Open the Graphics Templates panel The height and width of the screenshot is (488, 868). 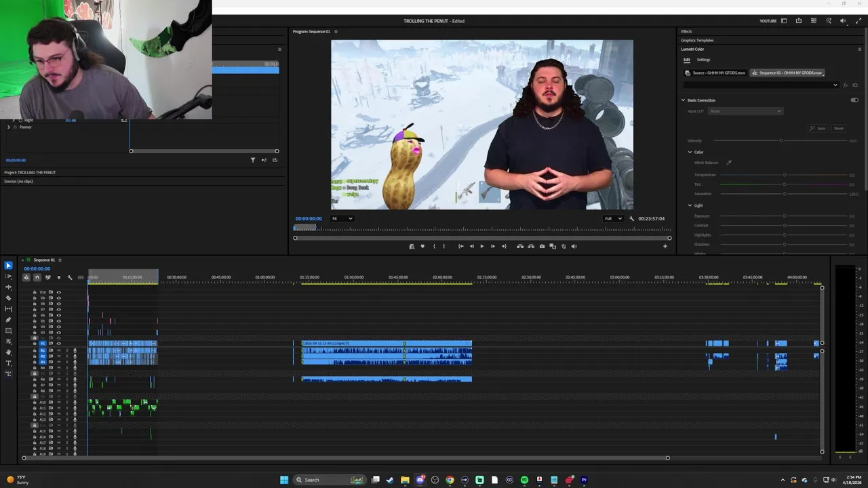697,40
